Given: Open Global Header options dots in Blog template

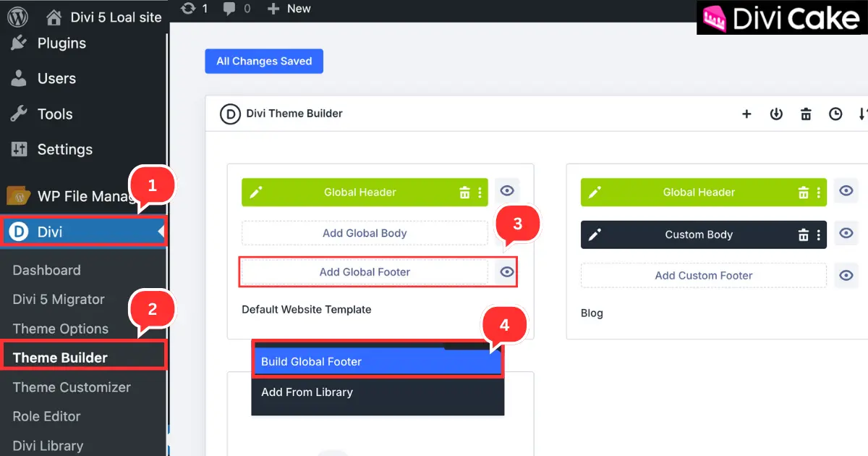Looking at the screenshot, I should point(819,193).
